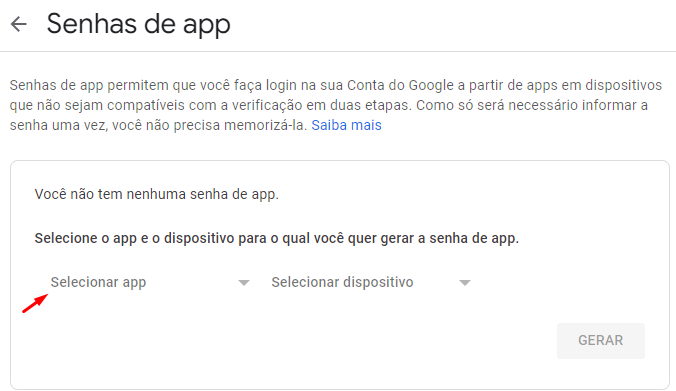Click the description's first line about Conta do Google
The image size is (676, 391).
(x=335, y=85)
